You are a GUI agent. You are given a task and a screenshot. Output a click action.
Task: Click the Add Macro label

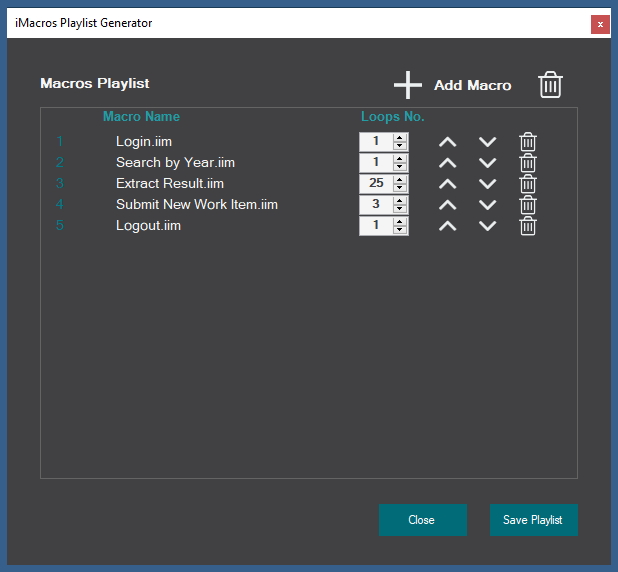(x=473, y=85)
